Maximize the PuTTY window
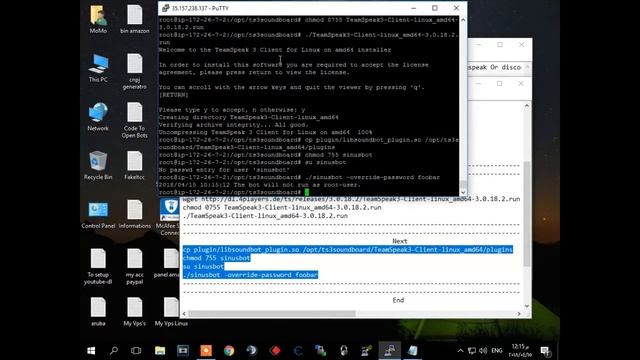The image size is (640, 360). [x=435, y=8]
